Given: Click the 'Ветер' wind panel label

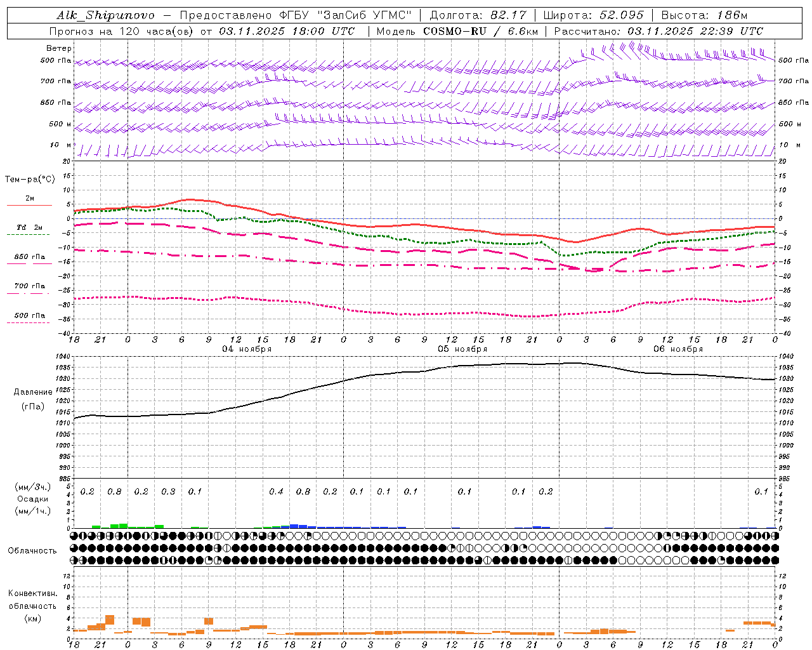Looking at the screenshot, I should [59, 48].
